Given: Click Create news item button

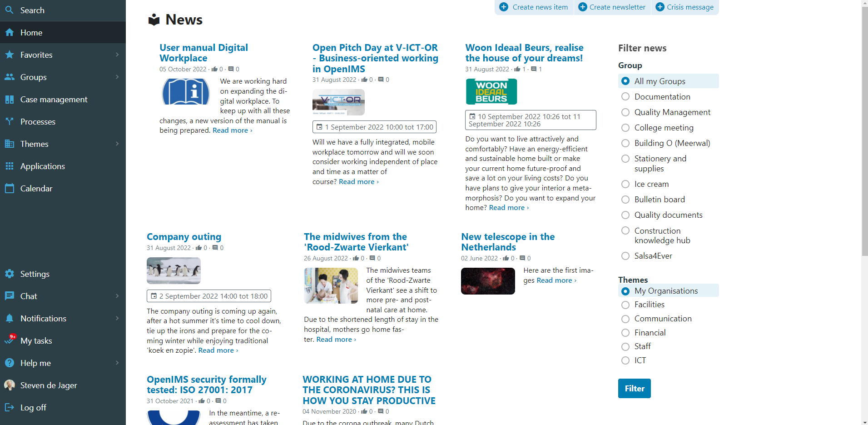Looking at the screenshot, I should [534, 7].
